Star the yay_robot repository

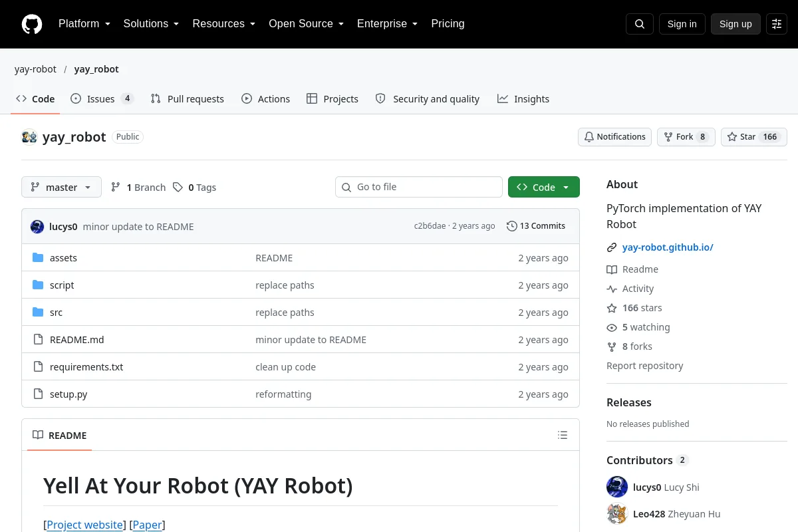[x=754, y=136]
